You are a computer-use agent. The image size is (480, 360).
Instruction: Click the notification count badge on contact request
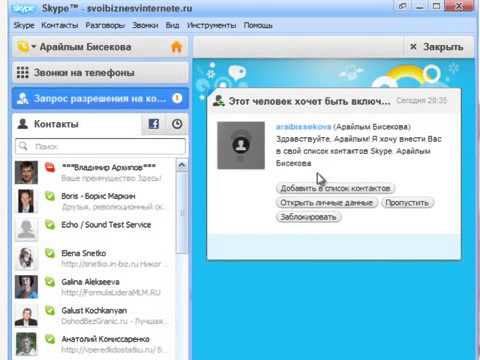[177, 98]
